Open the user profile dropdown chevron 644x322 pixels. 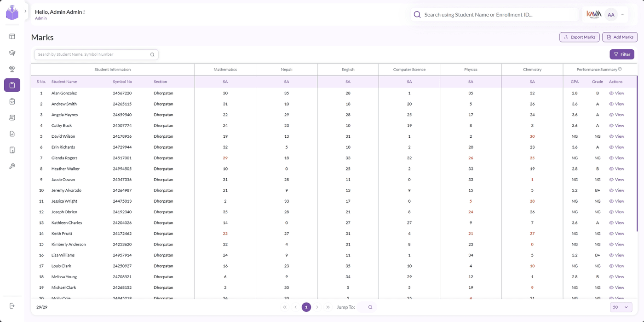622,15
